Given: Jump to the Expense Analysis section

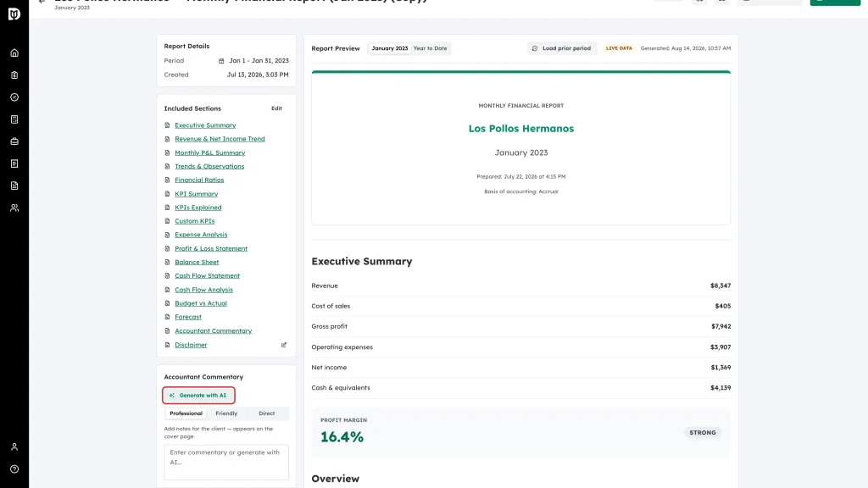Looking at the screenshot, I should click(x=201, y=235).
